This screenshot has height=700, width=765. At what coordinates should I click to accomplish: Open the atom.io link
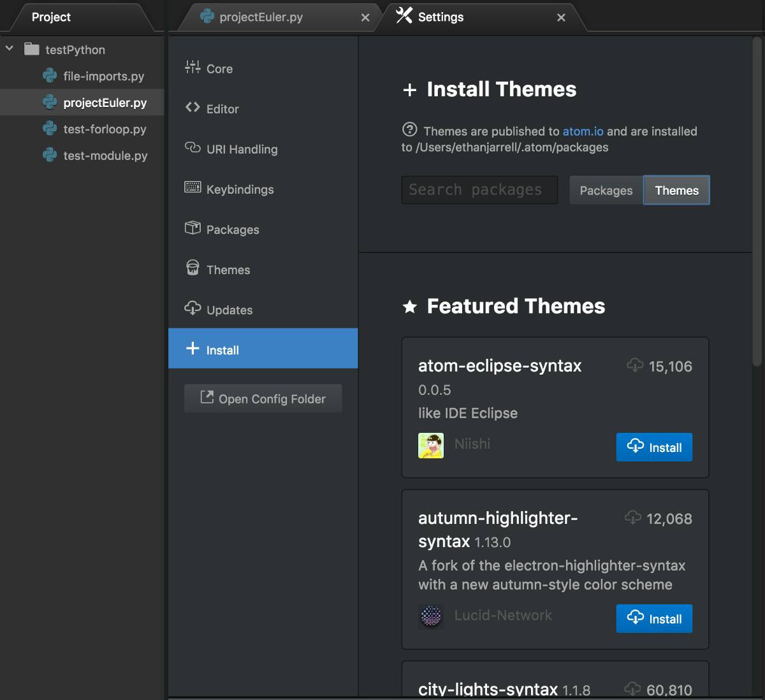click(583, 131)
